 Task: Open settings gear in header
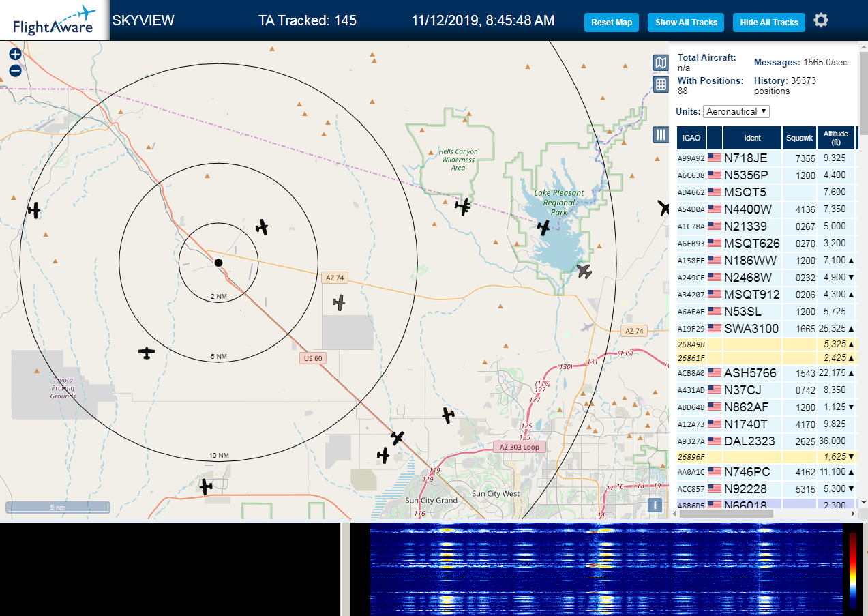pos(821,20)
